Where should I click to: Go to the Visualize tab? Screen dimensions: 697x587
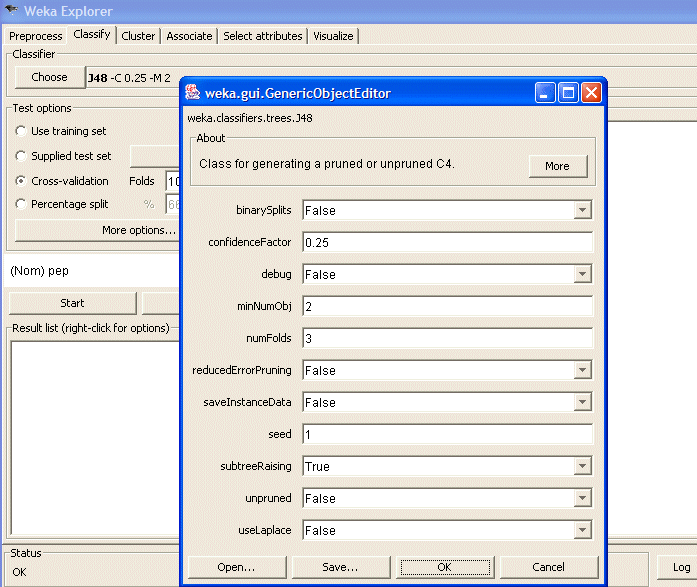click(333, 36)
